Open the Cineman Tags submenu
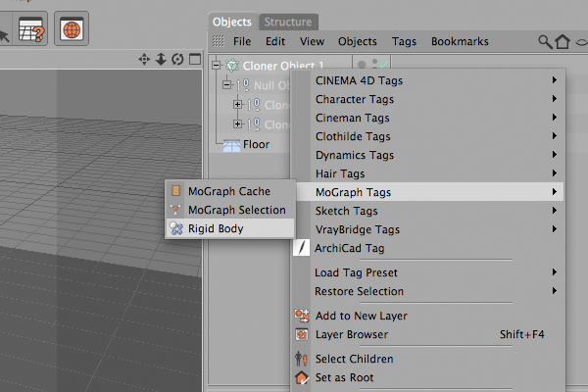The height and width of the screenshot is (392, 588). (x=427, y=118)
